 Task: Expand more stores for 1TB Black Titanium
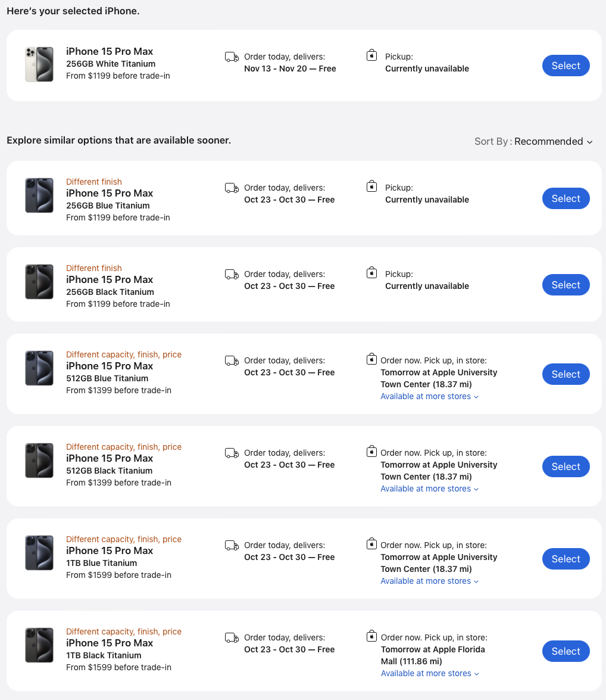point(429,673)
